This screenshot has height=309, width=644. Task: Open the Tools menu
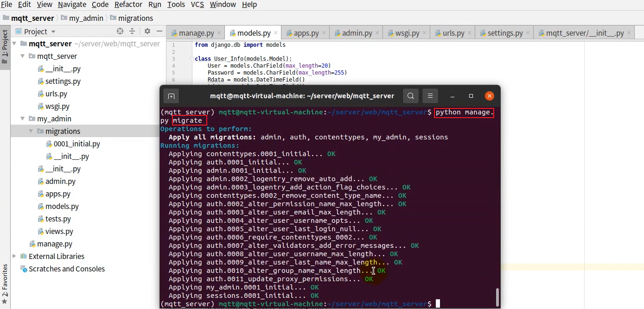[176, 5]
